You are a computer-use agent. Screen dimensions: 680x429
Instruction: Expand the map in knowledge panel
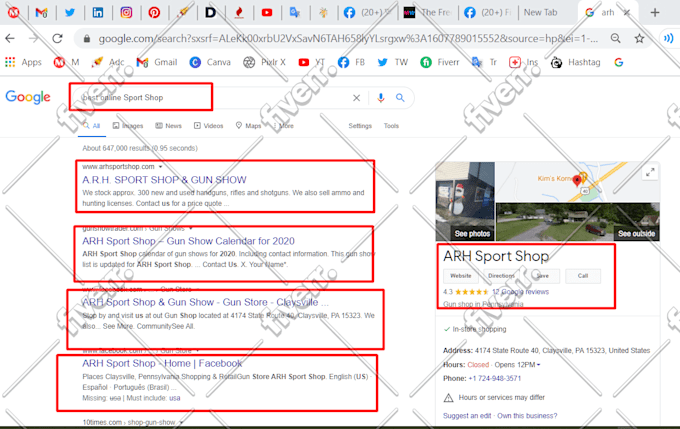point(650,173)
